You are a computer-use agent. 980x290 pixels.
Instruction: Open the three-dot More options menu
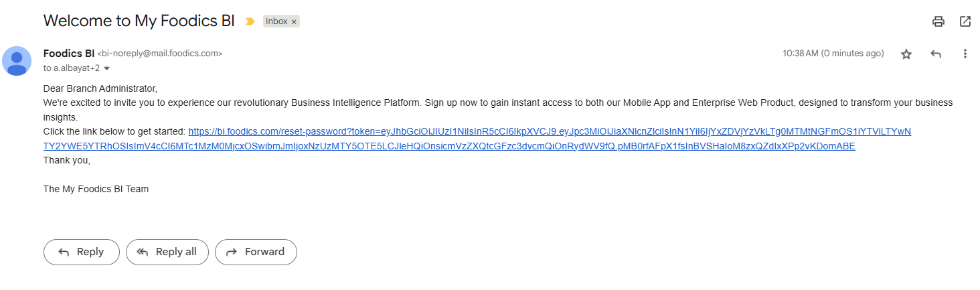click(965, 54)
